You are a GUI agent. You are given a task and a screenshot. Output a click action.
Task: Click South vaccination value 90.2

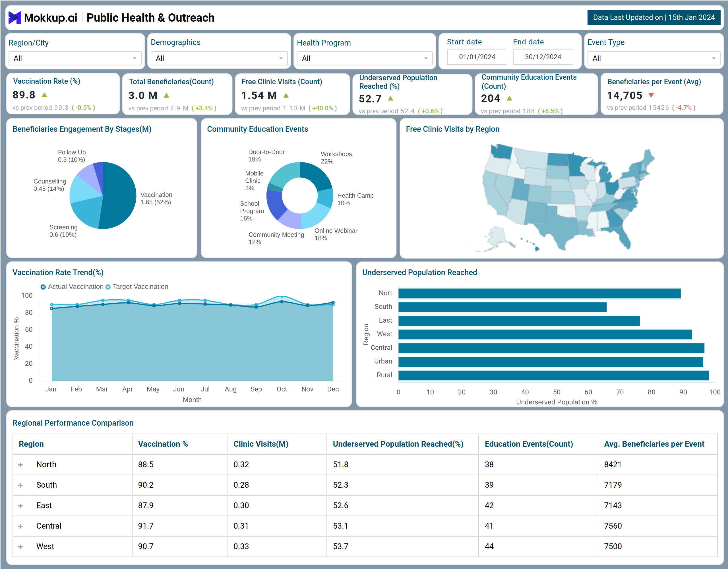[x=146, y=485]
